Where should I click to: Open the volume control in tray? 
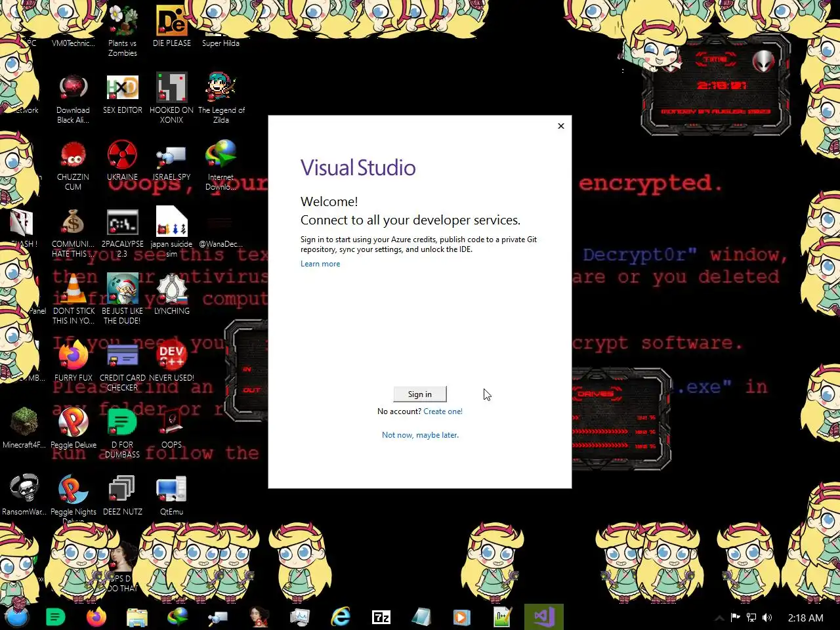tap(767, 618)
